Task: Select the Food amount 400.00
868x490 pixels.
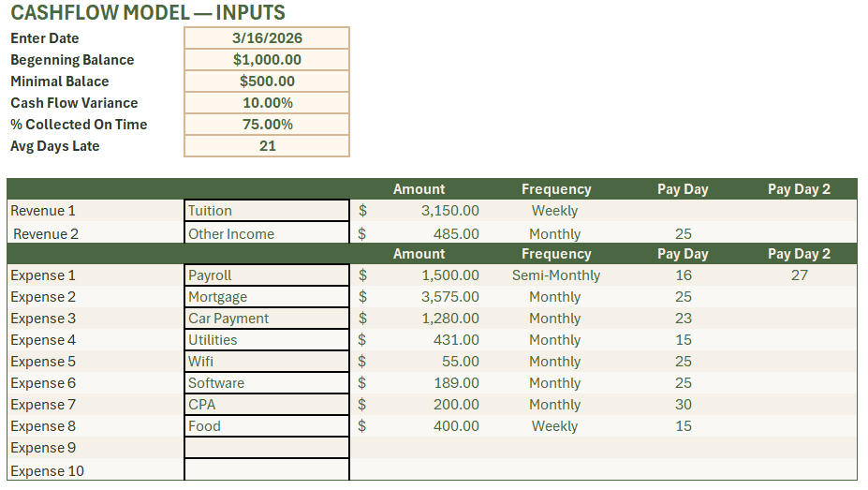Action: click(456, 426)
